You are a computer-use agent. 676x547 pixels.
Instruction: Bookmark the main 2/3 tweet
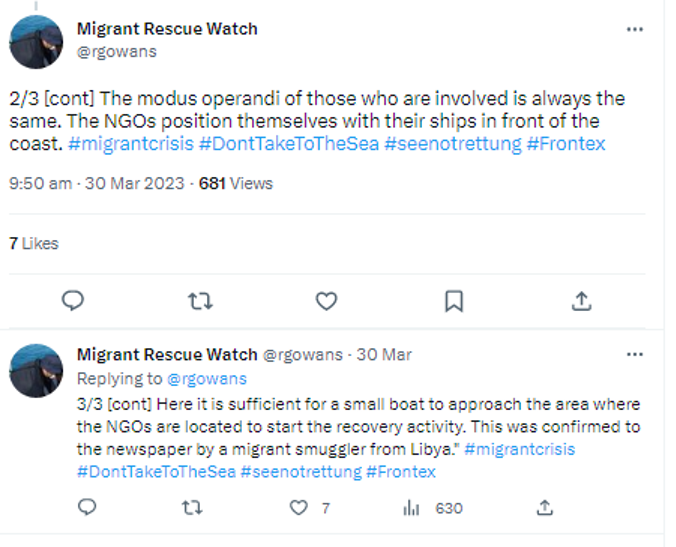pos(453,300)
